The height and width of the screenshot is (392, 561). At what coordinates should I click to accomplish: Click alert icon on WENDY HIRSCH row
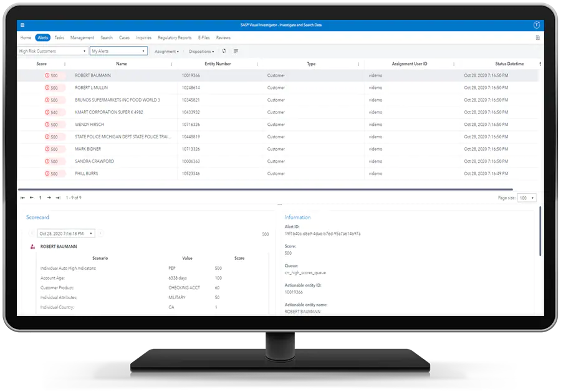click(47, 125)
